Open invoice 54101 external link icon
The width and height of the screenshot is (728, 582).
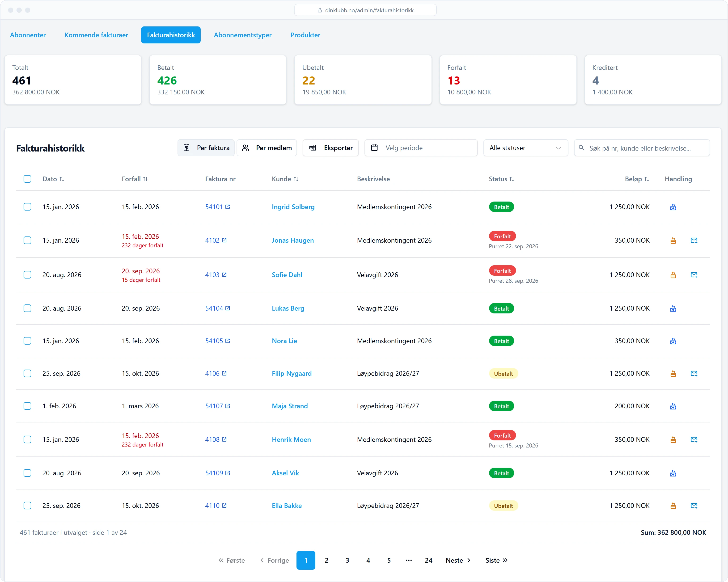pos(228,207)
